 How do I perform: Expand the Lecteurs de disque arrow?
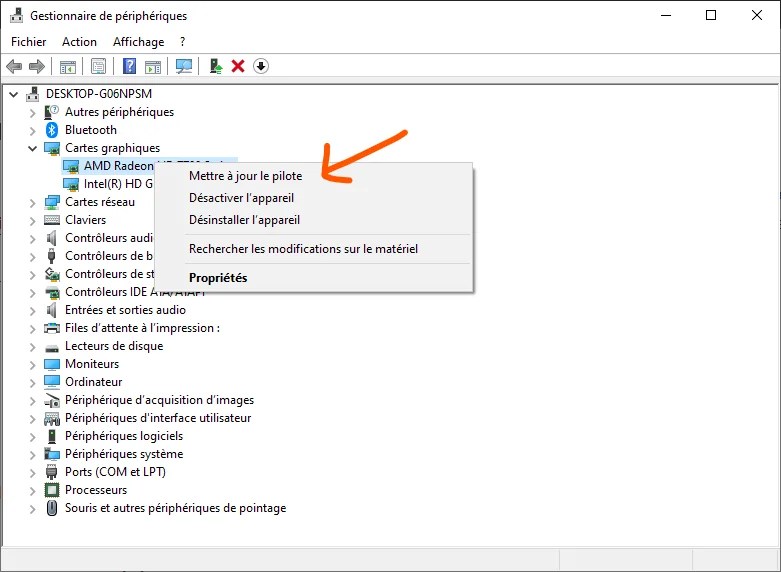pyautogui.click(x=32, y=347)
